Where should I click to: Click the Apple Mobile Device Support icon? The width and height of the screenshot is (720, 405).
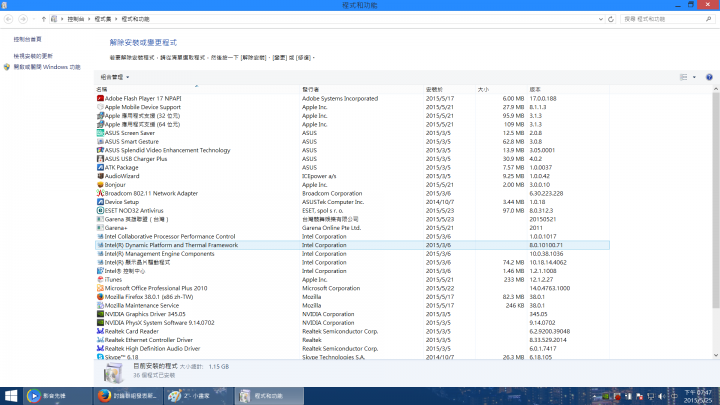(100, 107)
